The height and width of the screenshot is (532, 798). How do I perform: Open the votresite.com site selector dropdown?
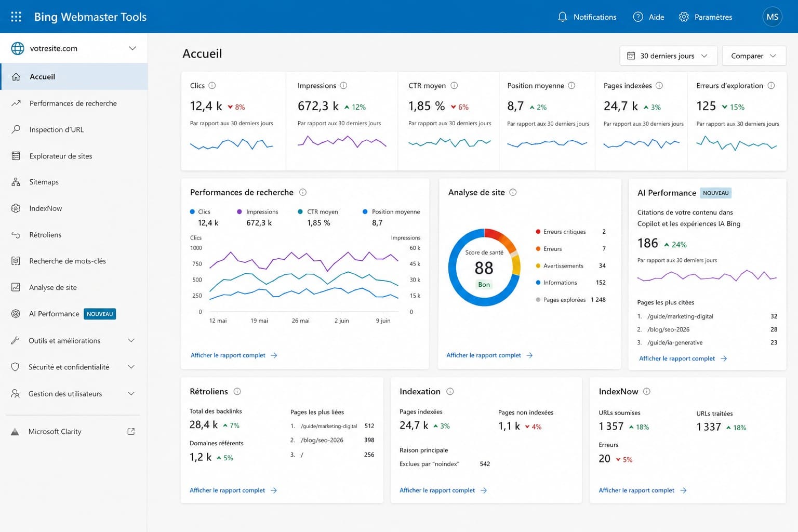click(74, 48)
